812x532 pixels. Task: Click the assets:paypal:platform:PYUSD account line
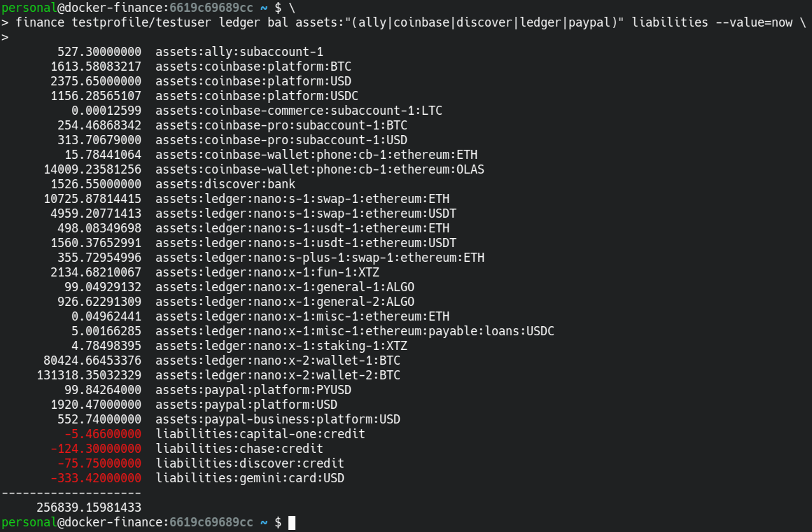253,390
